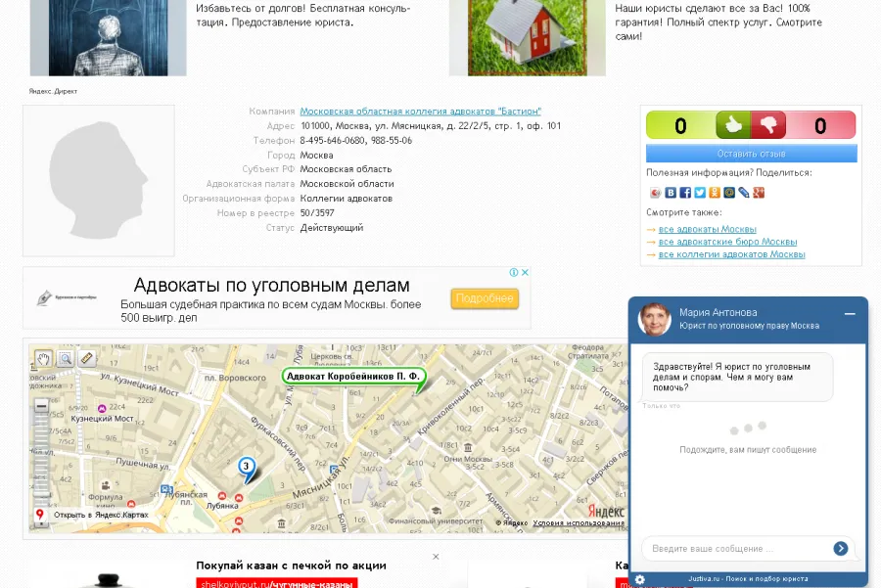Image resolution: width=881 pixels, height=588 pixels.
Task: Click Мария Антонова chat avatar photo
Action: point(655,319)
